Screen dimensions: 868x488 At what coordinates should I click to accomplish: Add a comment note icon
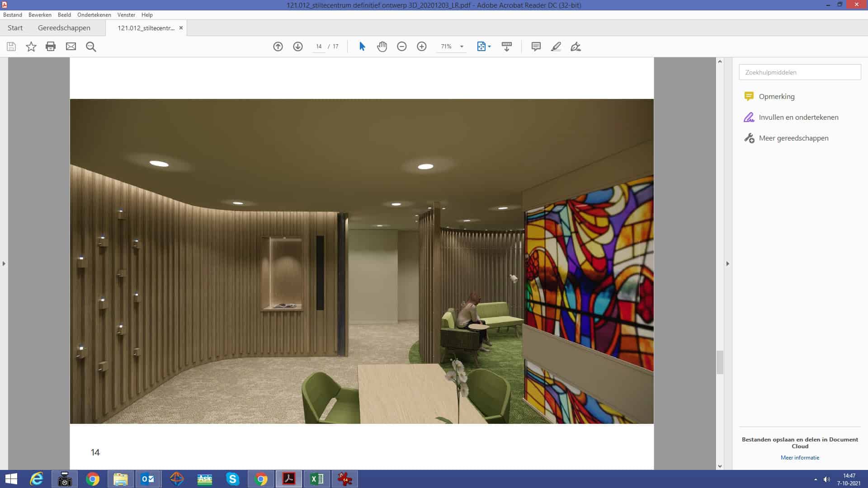click(x=536, y=47)
